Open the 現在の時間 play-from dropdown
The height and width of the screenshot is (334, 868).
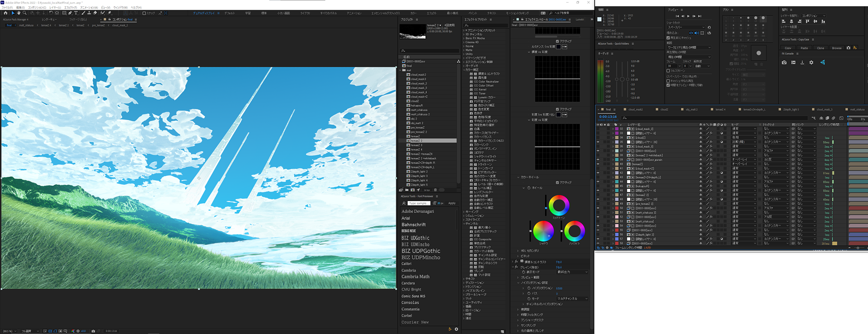point(689,57)
